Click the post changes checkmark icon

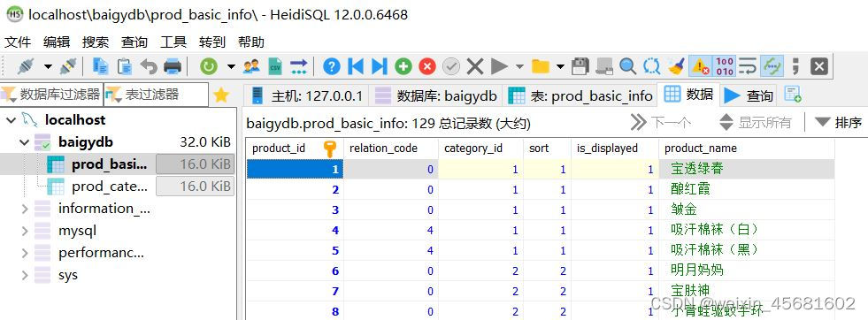point(451,67)
